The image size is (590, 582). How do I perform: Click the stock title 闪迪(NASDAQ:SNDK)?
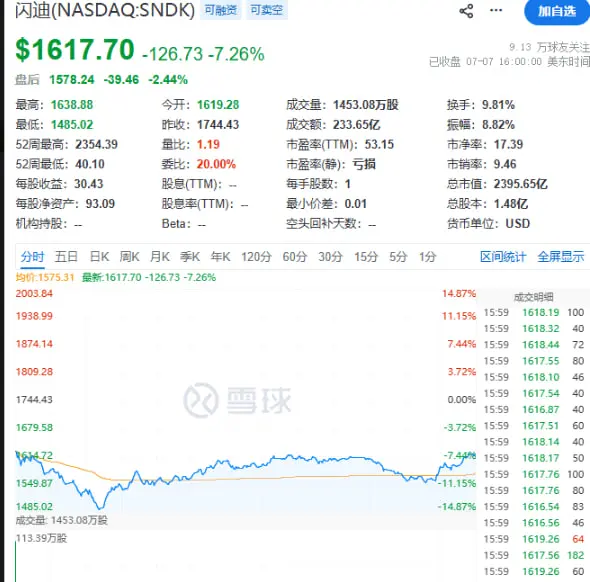pos(105,10)
